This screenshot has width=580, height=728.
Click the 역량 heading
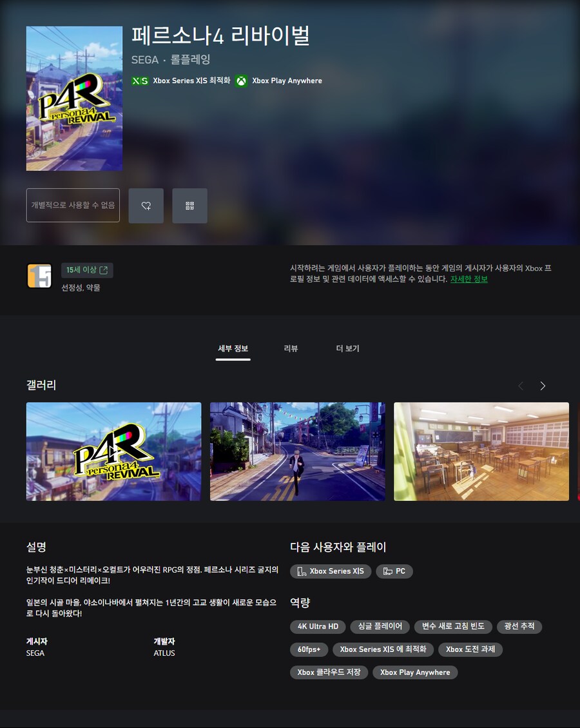300,603
